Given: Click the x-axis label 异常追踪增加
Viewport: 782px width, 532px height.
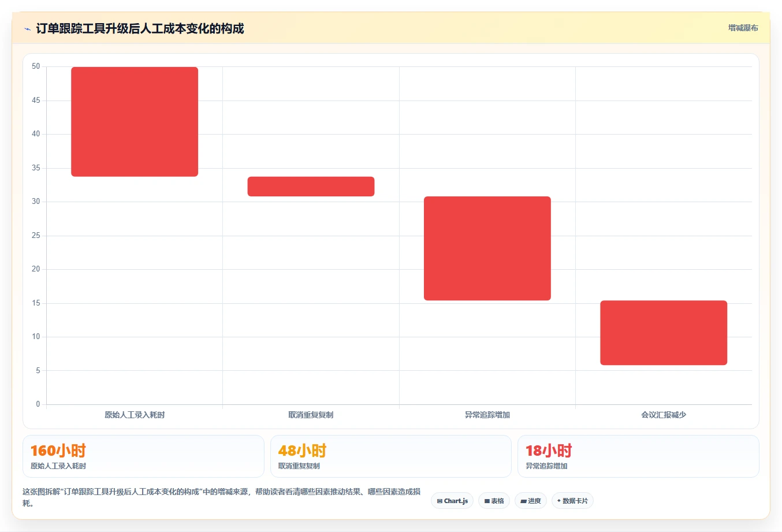Looking at the screenshot, I should (487, 415).
